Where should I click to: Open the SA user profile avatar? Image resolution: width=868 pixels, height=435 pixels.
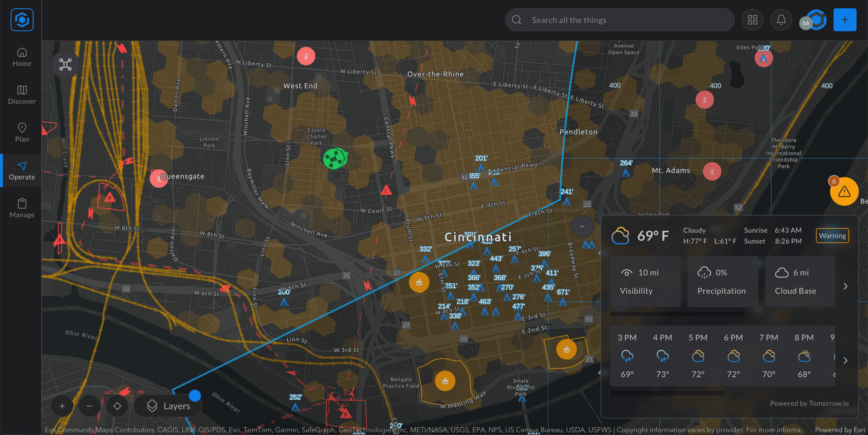[806, 23]
